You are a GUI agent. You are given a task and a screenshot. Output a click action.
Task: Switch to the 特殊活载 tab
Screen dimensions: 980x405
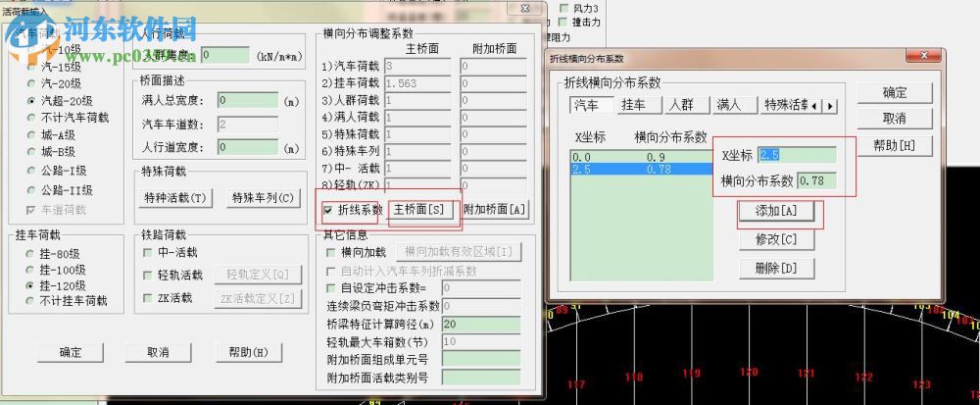[x=785, y=106]
